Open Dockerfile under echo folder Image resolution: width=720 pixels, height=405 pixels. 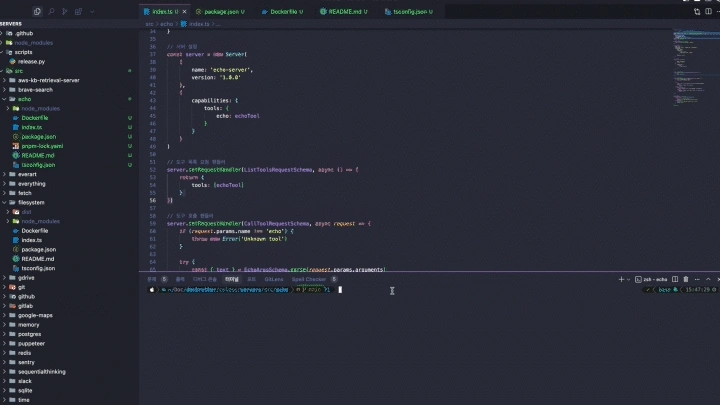click(x=34, y=118)
